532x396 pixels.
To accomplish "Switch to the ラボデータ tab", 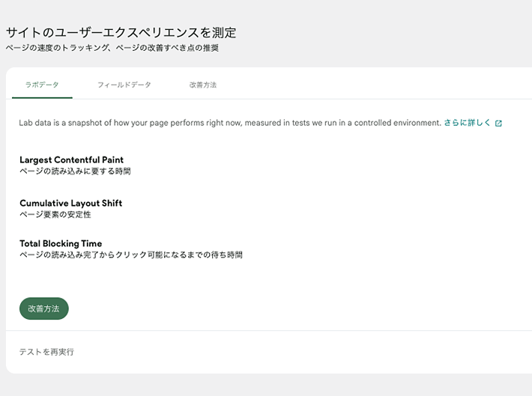I will pyautogui.click(x=42, y=85).
